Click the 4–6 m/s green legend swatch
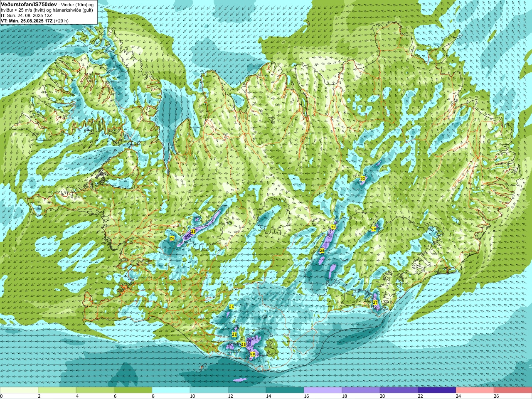The width and height of the screenshot is (532, 399). 95,390
